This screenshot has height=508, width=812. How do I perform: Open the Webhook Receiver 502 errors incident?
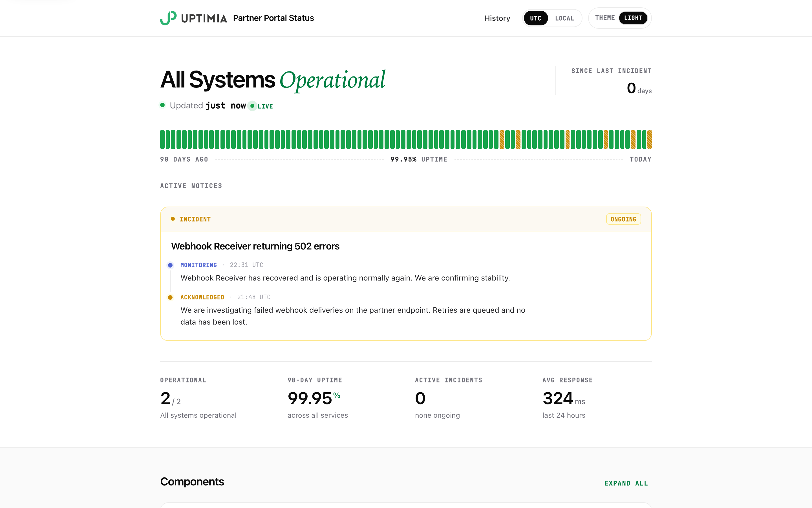click(x=255, y=246)
